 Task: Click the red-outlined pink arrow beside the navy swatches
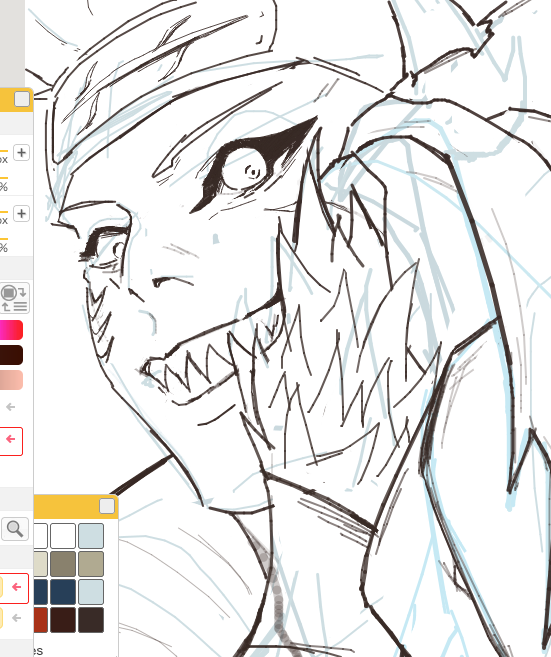coord(16,588)
